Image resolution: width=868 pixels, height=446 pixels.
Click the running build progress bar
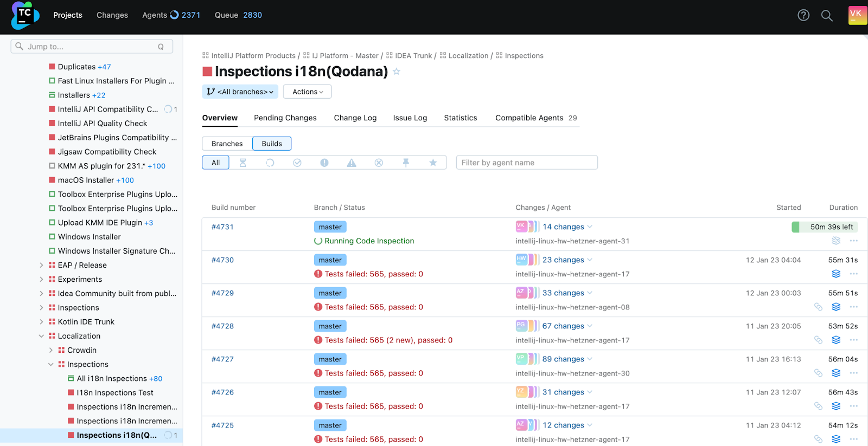click(x=825, y=227)
